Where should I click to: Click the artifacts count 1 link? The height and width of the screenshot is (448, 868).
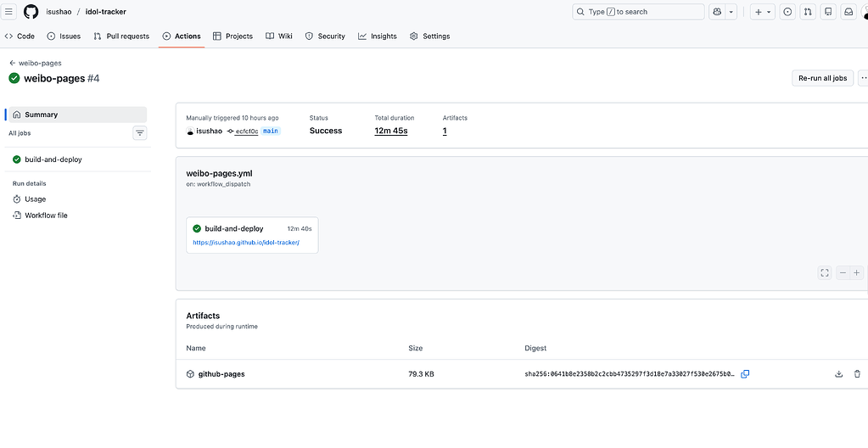(x=445, y=132)
